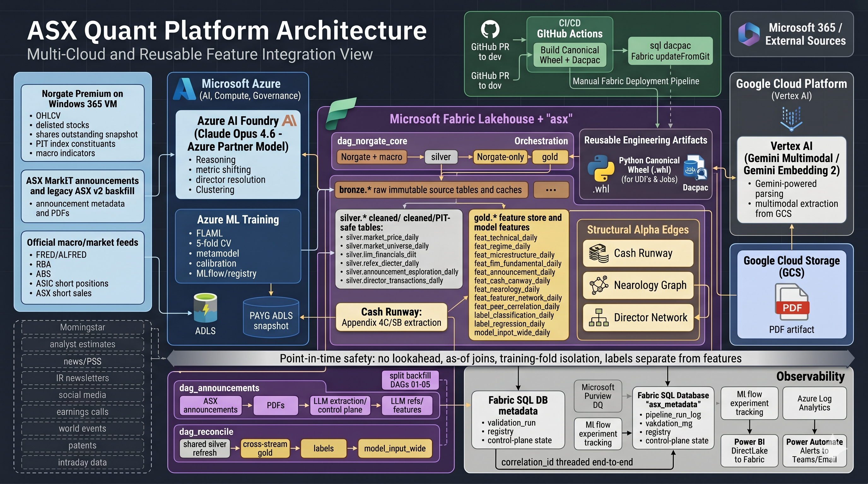Select the gold orchestration node

coord(549,157)
